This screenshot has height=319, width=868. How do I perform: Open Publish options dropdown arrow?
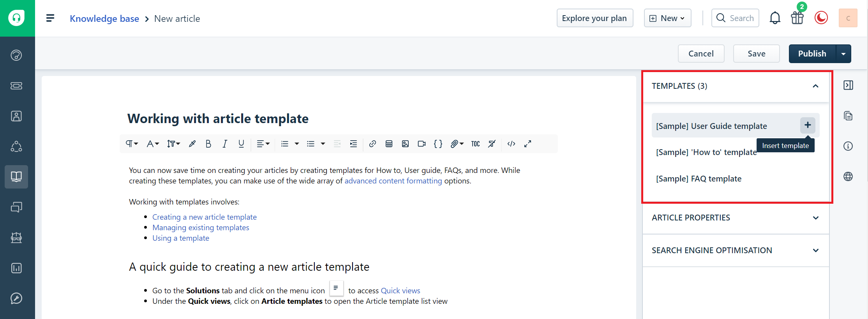pos(843,54)
